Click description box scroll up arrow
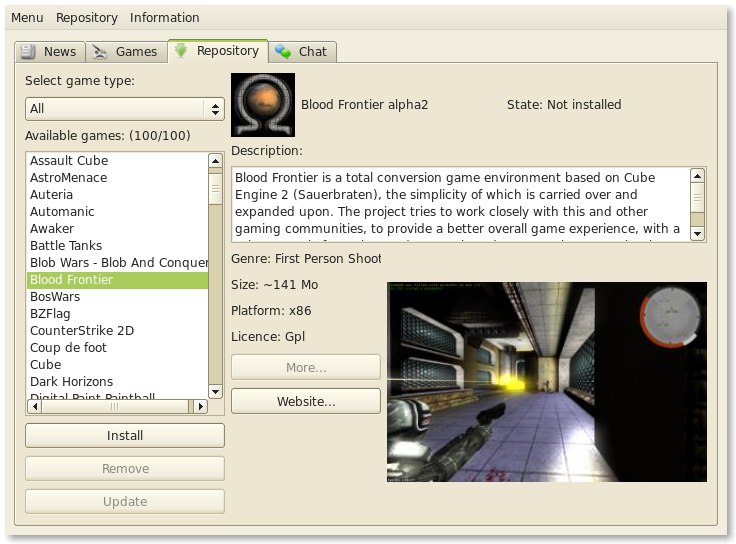 [698, 176]
